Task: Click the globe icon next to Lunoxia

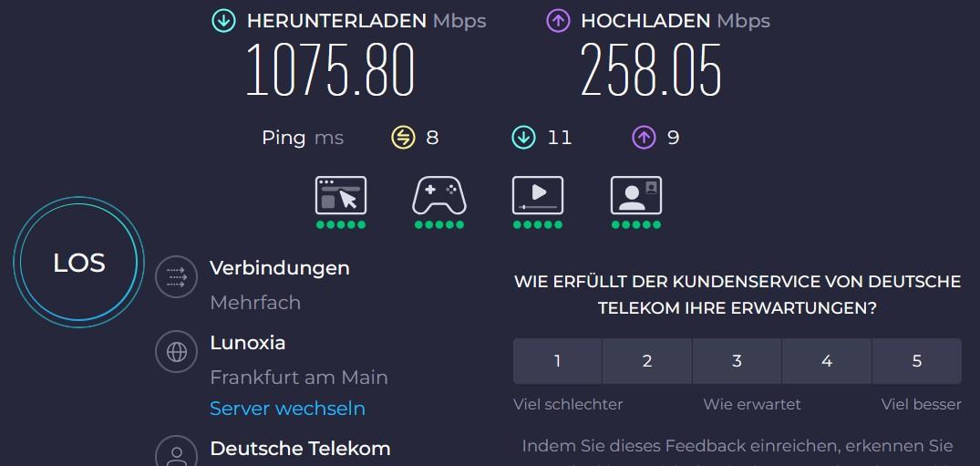Action: tap(176, 351)
